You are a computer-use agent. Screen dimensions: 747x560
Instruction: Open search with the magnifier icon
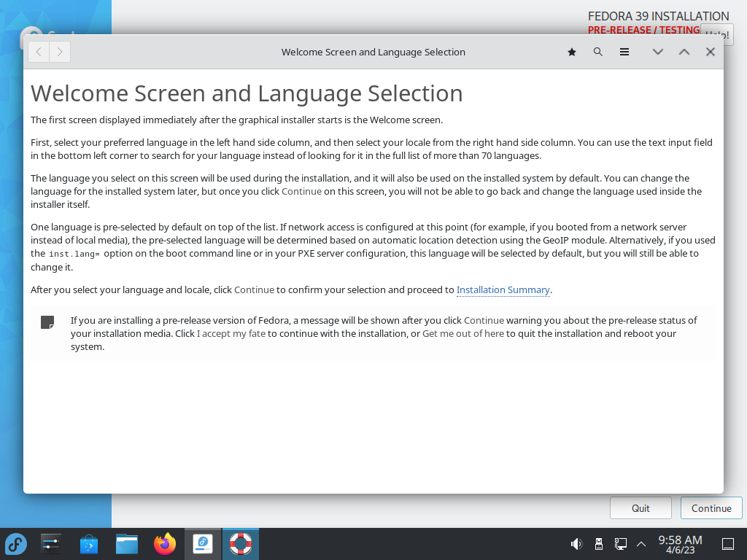[x=598, y=52]
